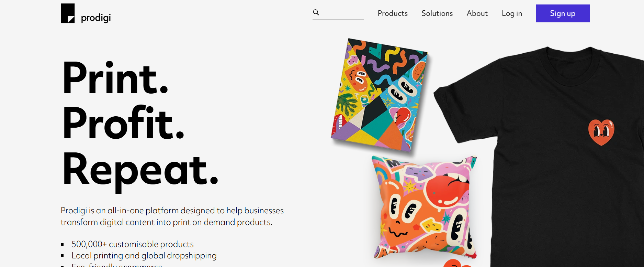Click the red heart icon on t-shirt
The image size is (644, 267).
(601, 132)
